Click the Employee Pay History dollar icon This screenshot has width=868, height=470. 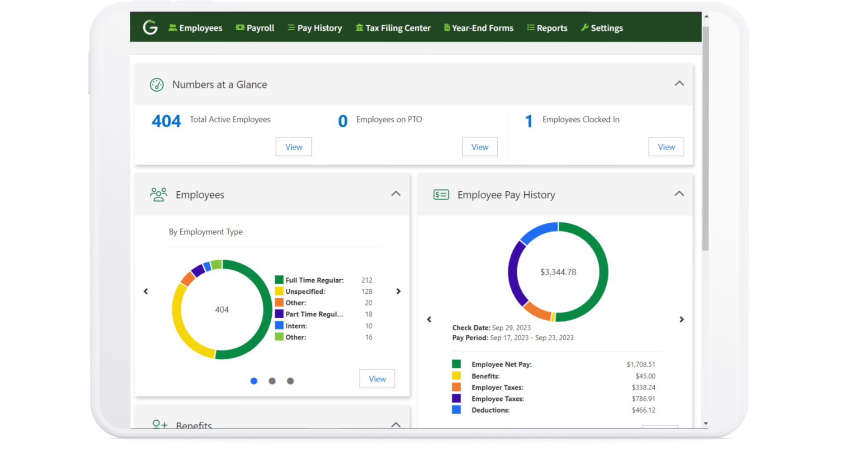click(441, 195)
